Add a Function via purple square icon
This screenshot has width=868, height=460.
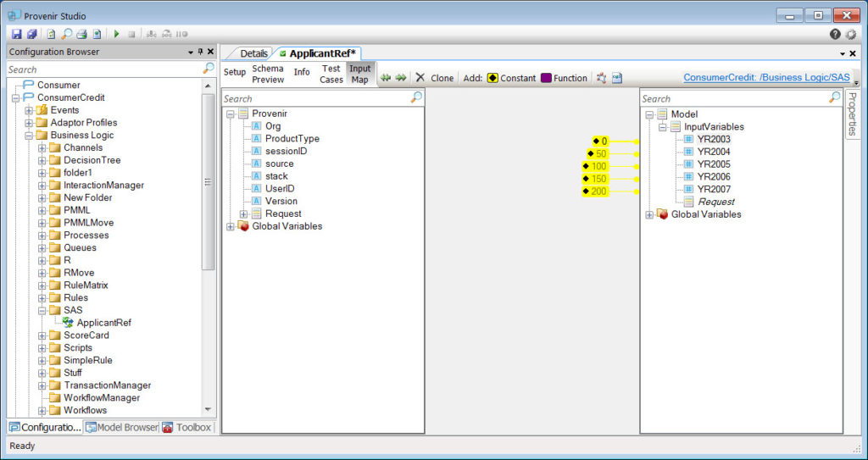546,78
